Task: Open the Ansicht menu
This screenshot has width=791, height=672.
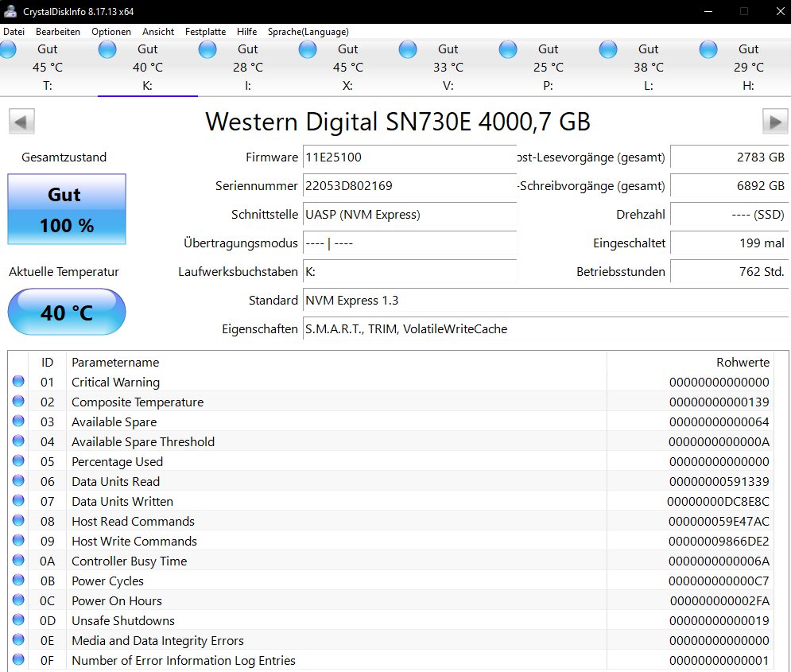Action: (158, 32)
